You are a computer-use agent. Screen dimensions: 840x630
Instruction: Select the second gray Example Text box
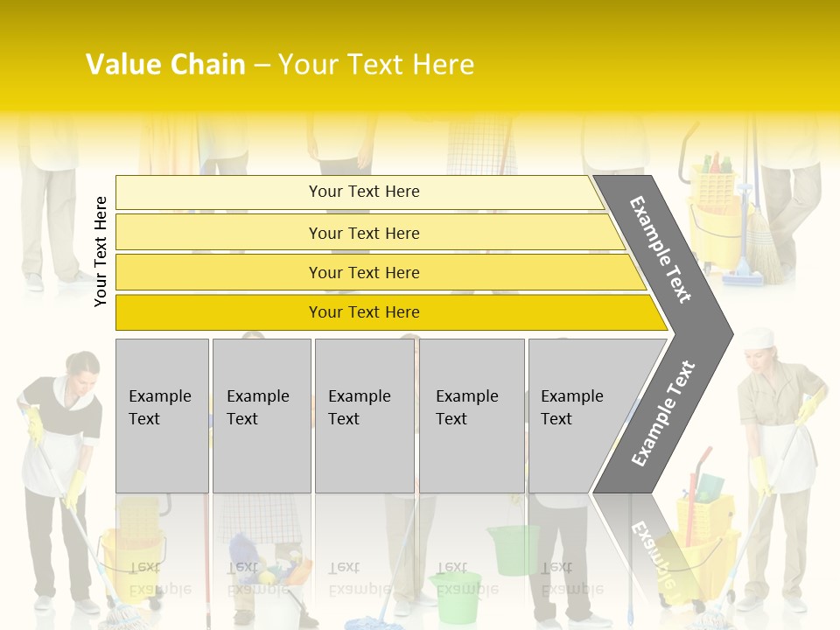coord(261,416)
